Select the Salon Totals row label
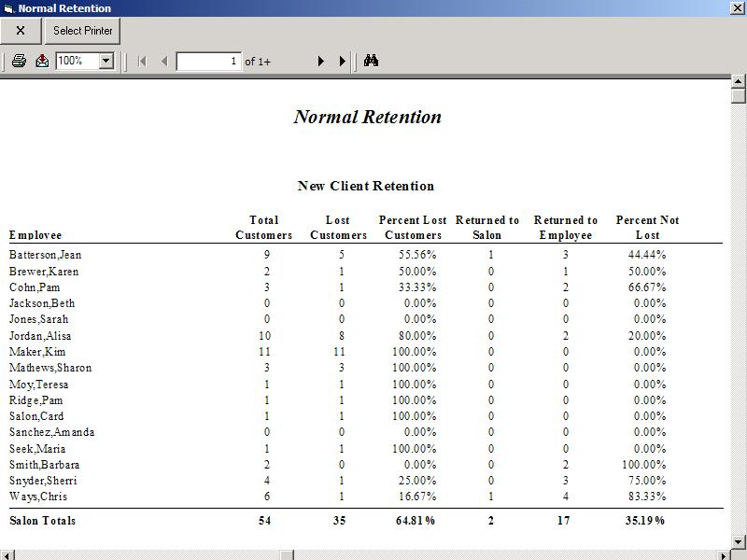 [42, 520]
